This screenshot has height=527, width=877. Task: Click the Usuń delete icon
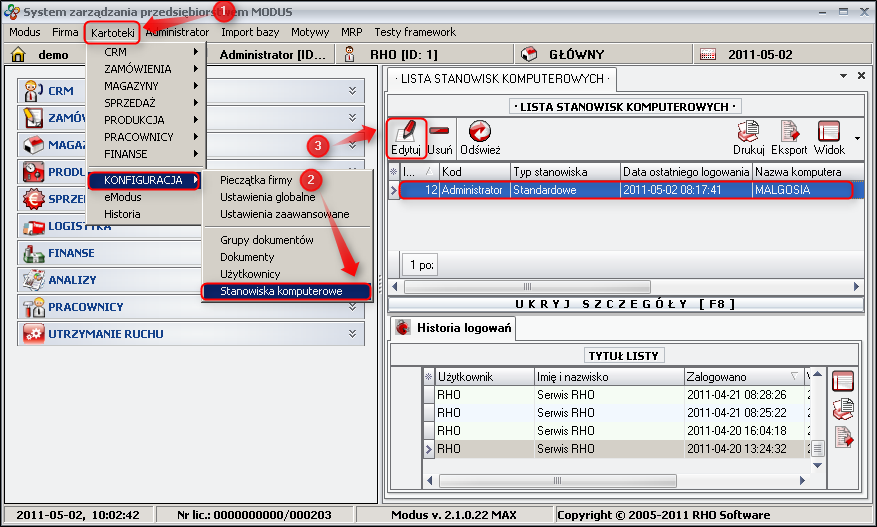(439, 132)
